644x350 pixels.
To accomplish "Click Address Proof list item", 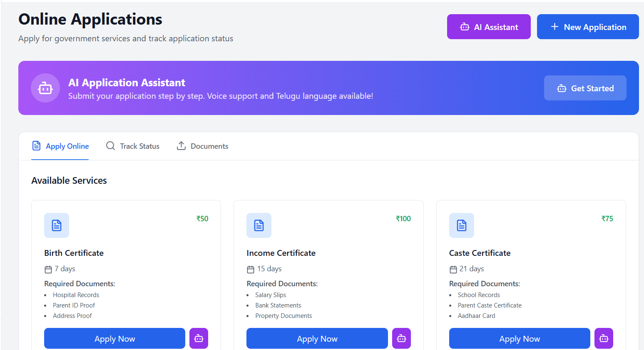I will tap(72, 316).
